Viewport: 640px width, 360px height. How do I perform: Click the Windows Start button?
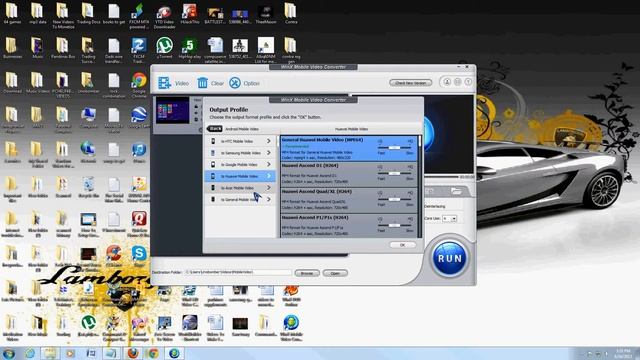click(x=9, y=353)
